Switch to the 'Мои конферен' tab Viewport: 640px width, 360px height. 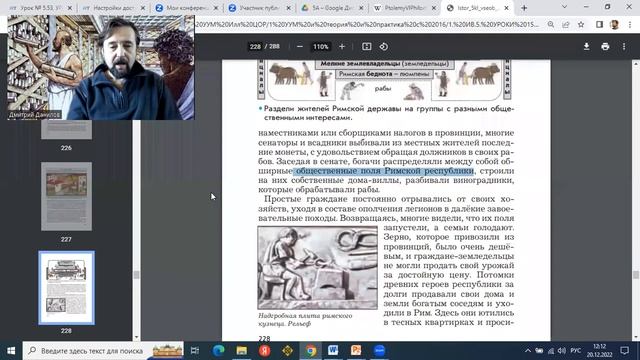click(187, 8)
